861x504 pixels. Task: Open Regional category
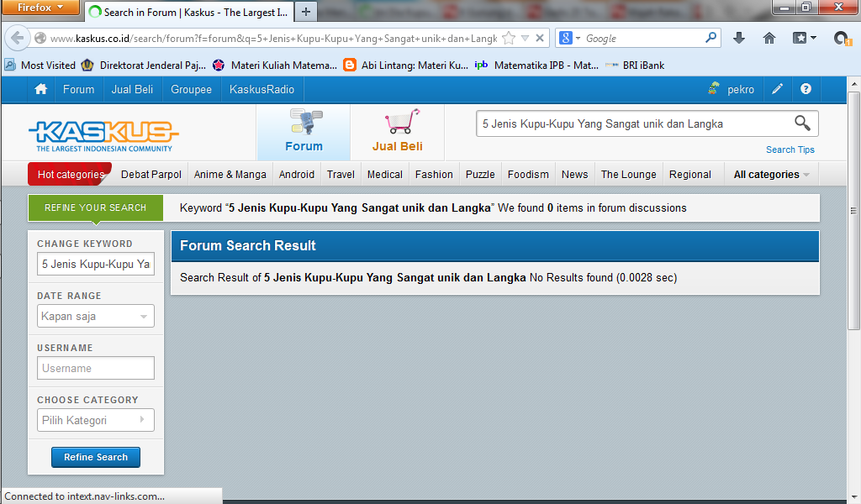(690, 175)
